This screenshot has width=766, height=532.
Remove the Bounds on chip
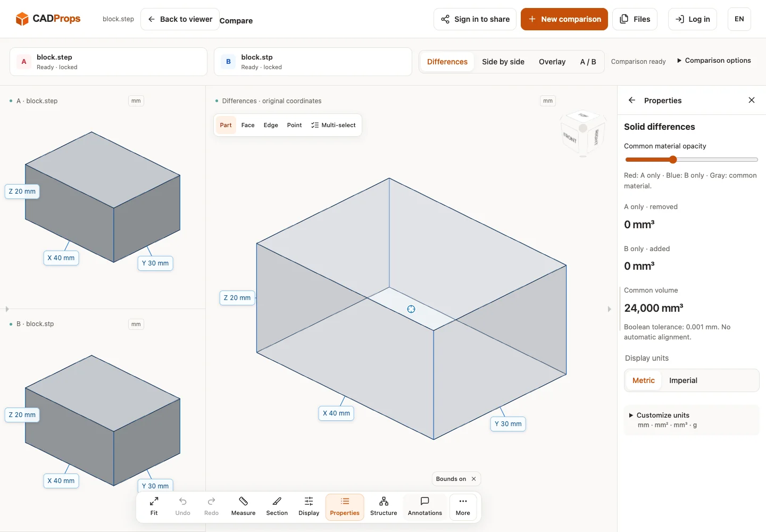(473, 479)
